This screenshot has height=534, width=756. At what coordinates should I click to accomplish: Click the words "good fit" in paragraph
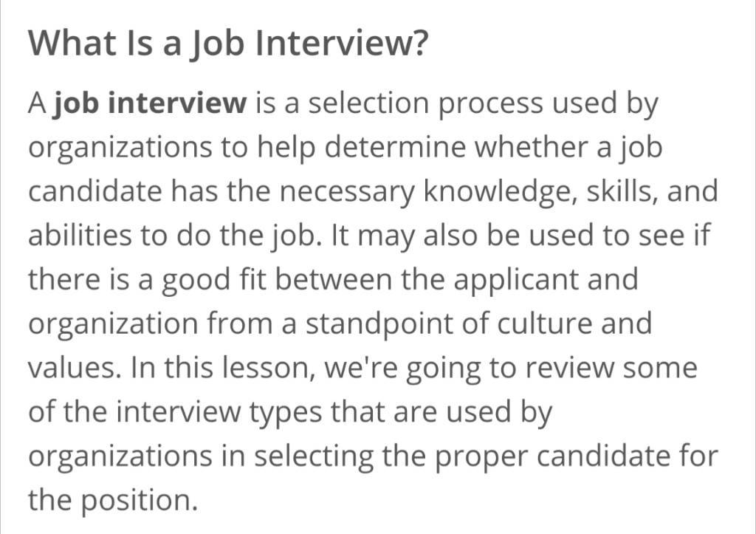(213, 281)
